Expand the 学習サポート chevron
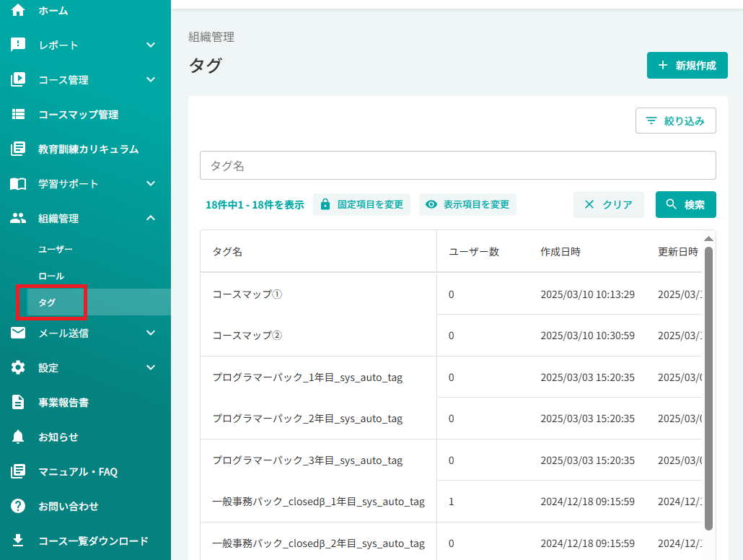This screenshot has width=743, height=560. (x=151, y=183)
